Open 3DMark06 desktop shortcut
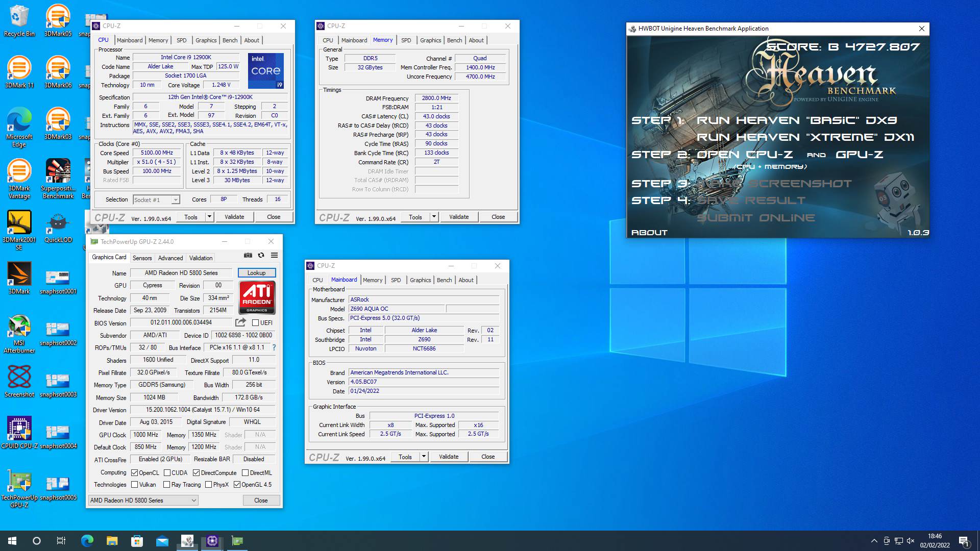This screenshot has width=980, height=551. pyautogui.click(x=58, y=72)
